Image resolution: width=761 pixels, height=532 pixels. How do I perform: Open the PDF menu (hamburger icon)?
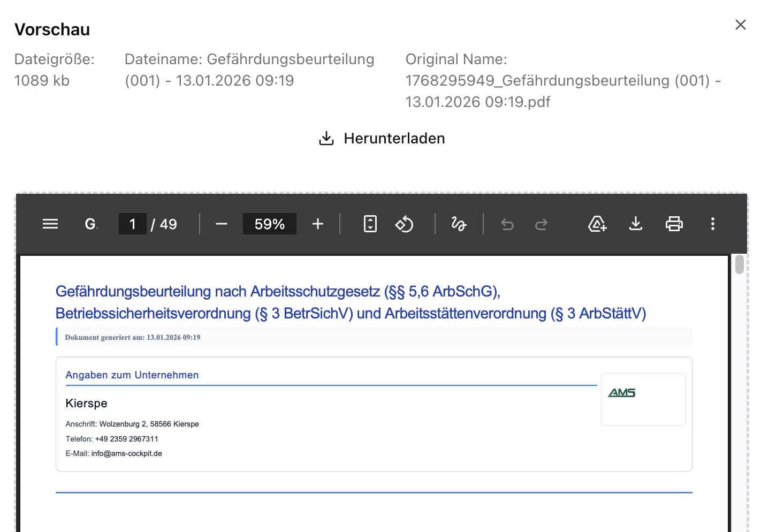(x=50, y=224)
